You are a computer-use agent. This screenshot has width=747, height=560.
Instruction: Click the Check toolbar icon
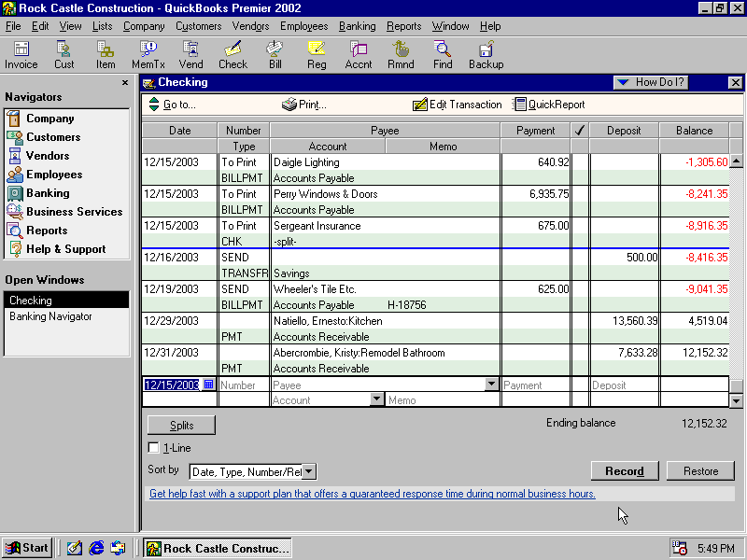coord(233,55)
